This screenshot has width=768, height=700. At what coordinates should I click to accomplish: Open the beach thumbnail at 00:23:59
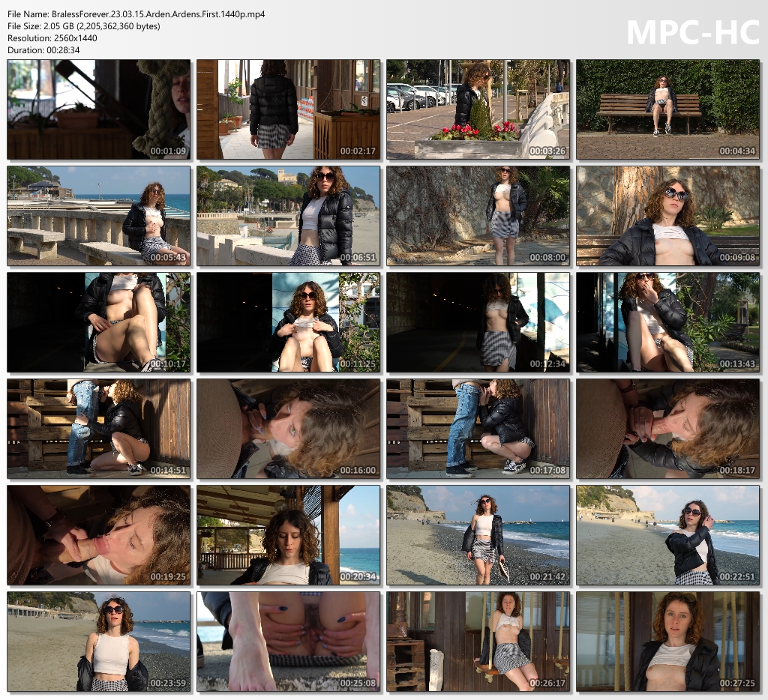pos(99,642)
